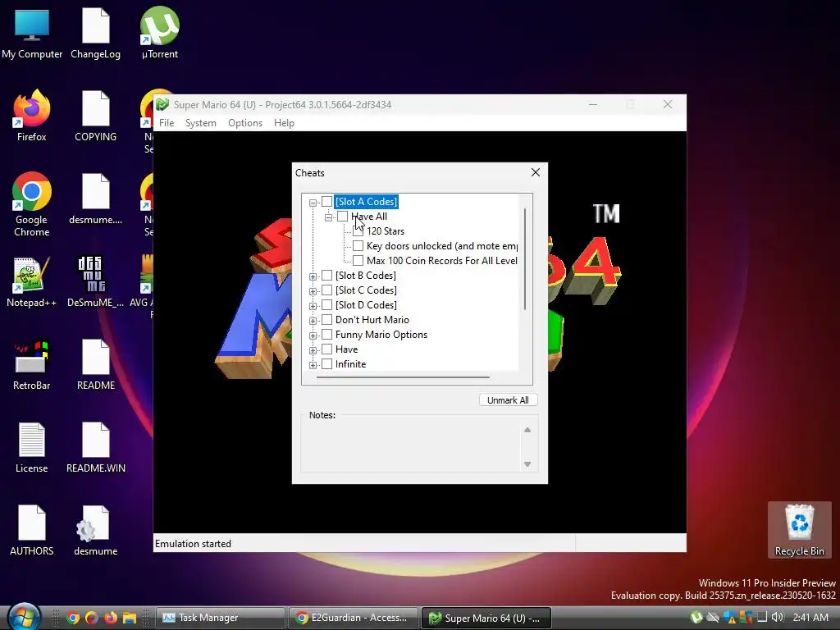
Task: Expand the Don't Hurt Mario node
Action: [313, 321]
